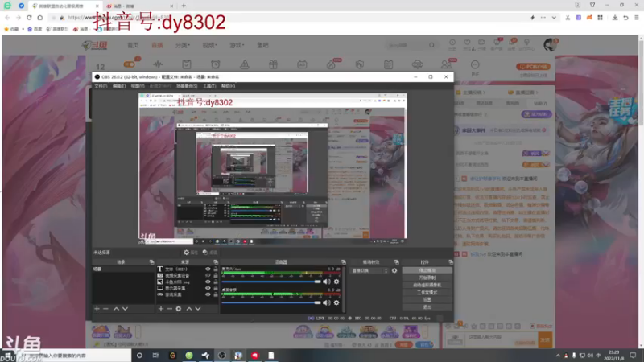Viewport: 644px width, 362px height.
Task: Move the selected source up
Action: pos(189,309)
